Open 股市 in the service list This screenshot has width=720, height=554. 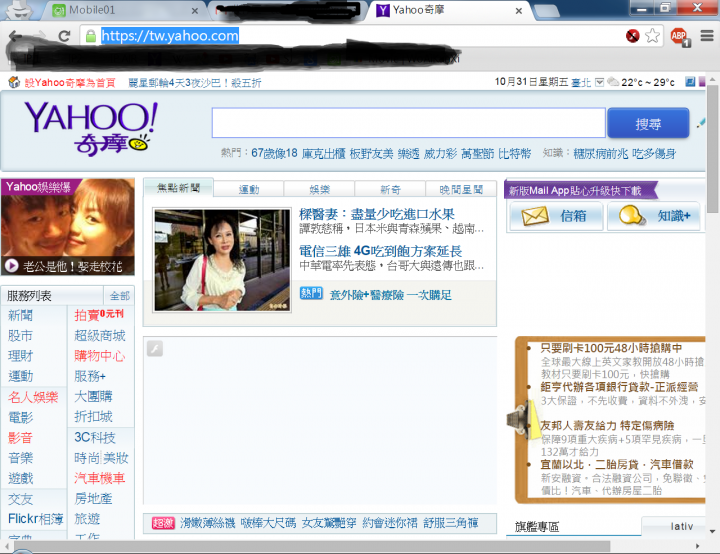20,336
